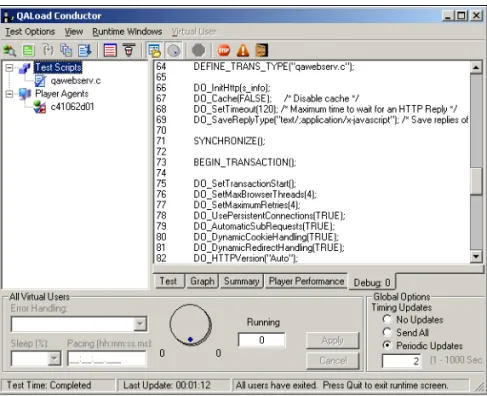Select the Periodic Updates radio button
This screenshot has height=396, width=487.
(x=387, y=345)
